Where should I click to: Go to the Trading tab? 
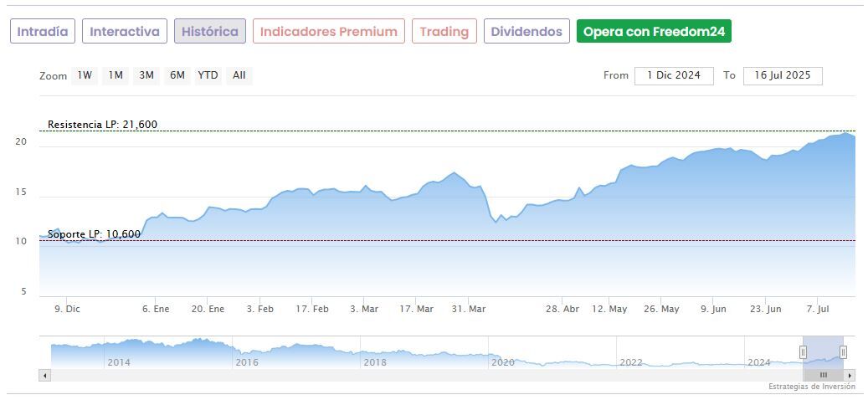coord(444,32)
